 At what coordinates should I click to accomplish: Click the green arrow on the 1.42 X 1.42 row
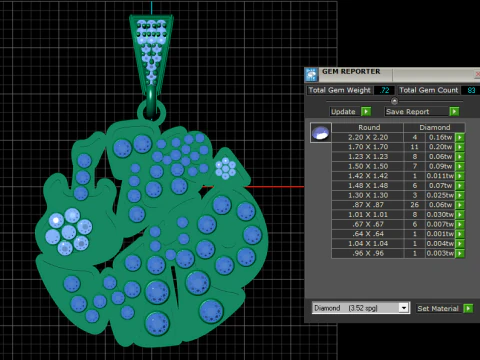460,176
